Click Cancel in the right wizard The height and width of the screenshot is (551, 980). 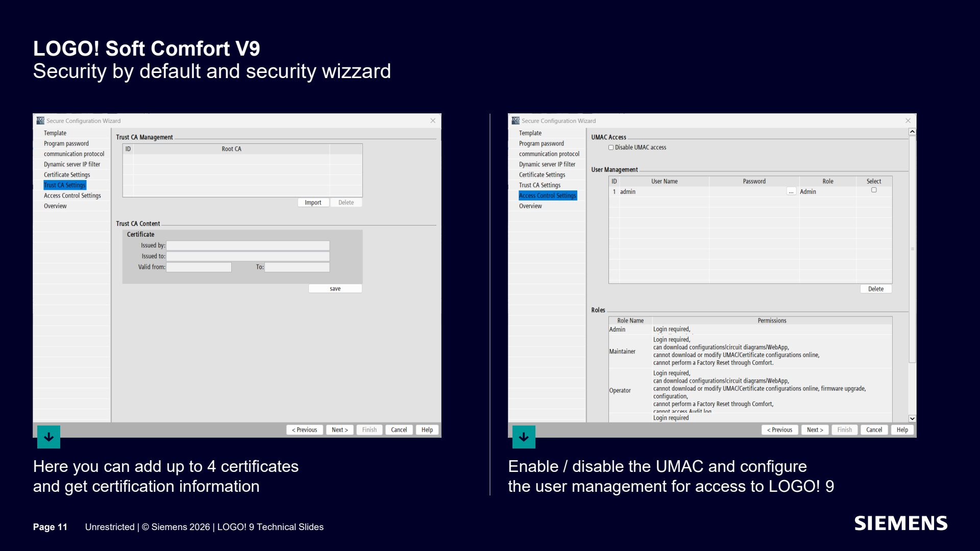[x=874, y=430]
